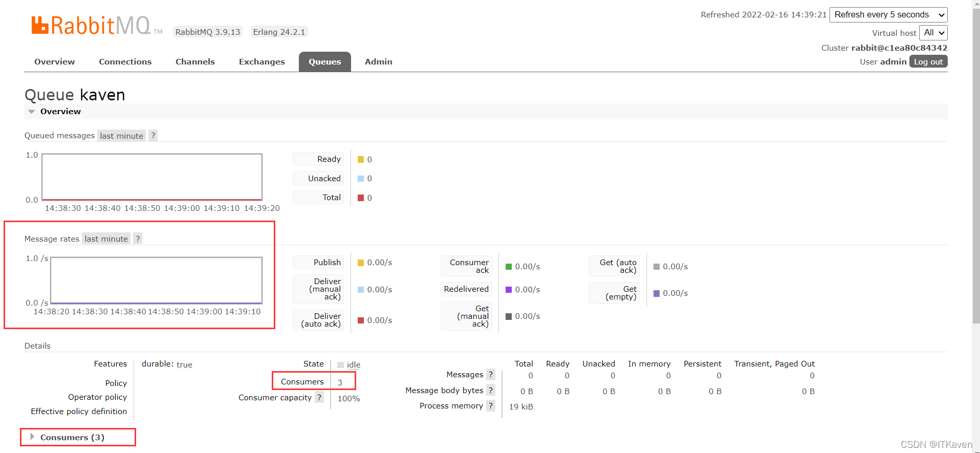
Task: Open help next to Message body bytes
Action: [x=491, y=390]
